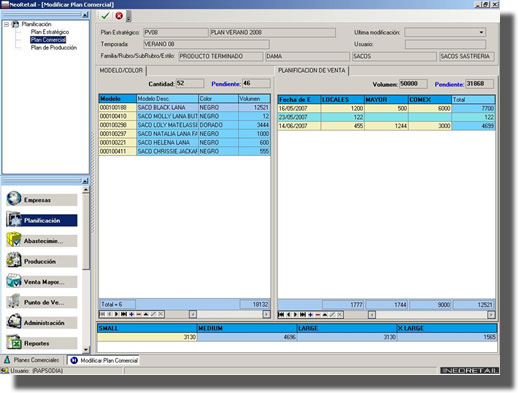Go to first record in Modelo/Color navigator
This screenshot has width=518, height=393.
coord(102,314)
